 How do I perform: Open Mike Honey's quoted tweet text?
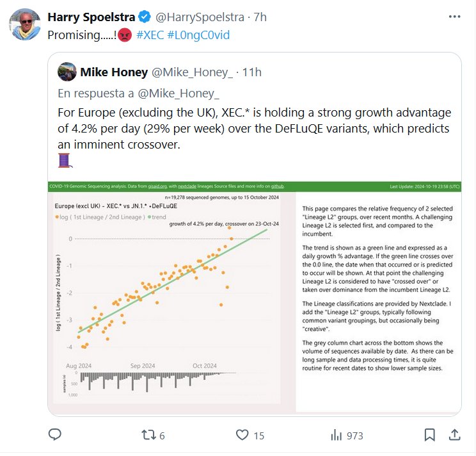coord(253,128)
